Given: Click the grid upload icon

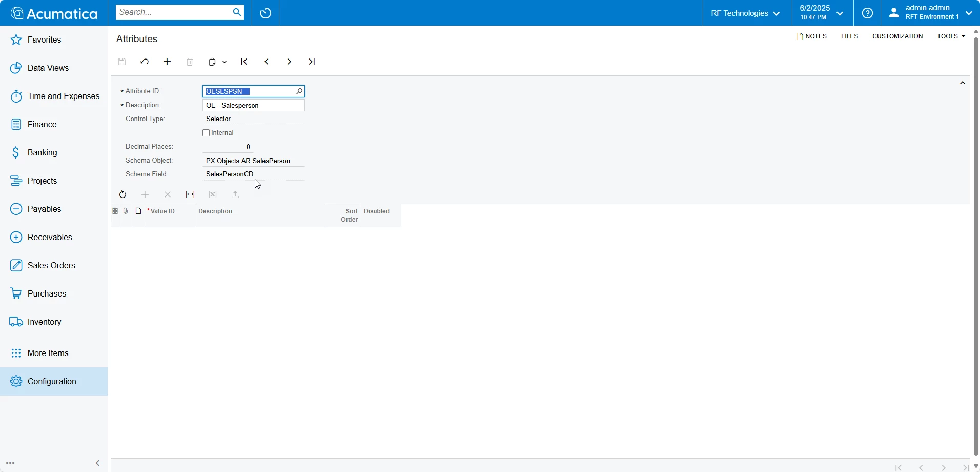Looking at the screenshot, I should tap(235, 194).
